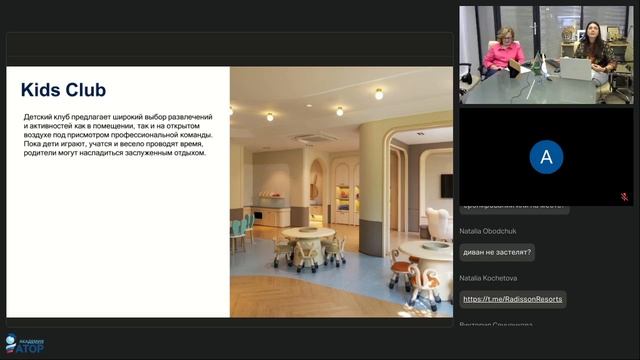This screenshot has width=640, height=360.
Task: Click the Russian description paragraph on the slide
Action: point(118,135)
